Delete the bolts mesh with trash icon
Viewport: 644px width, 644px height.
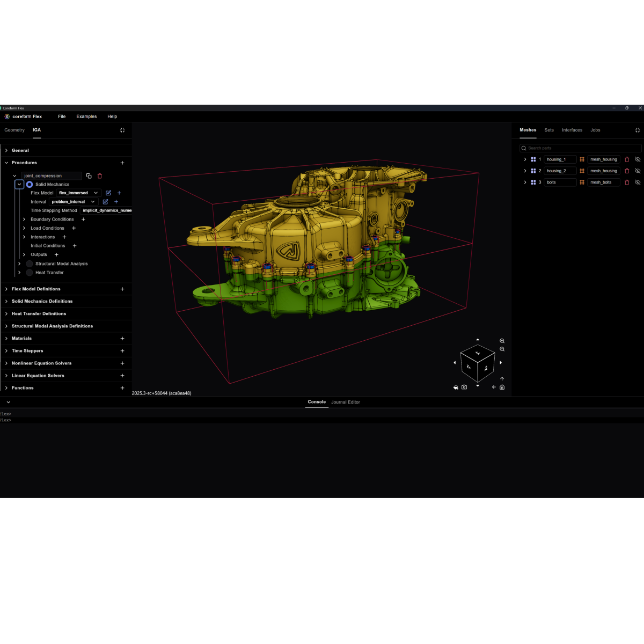tap(627, 182)
